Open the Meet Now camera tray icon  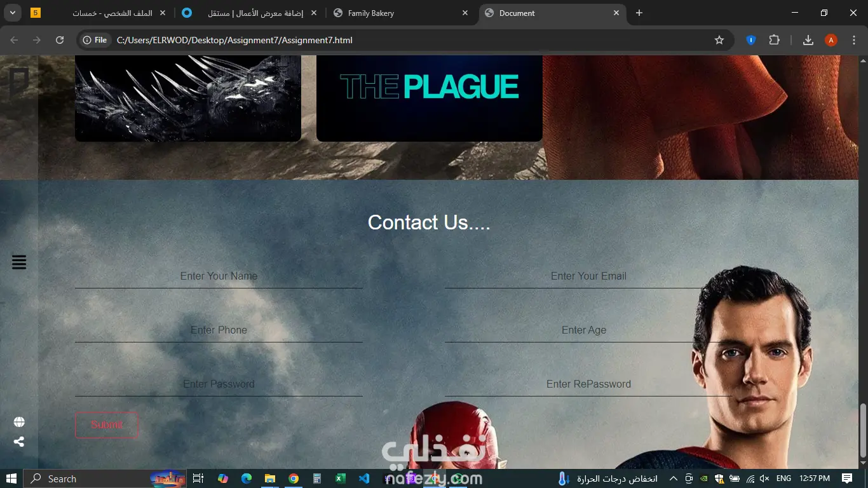[x=688, y=478]
